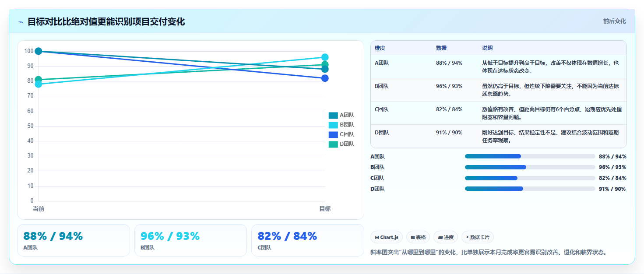Image resolution: width=644 pixels, height=274 pixels.
Task: Click the 说明 column header in the table
Action: click(x=487, y=48)
